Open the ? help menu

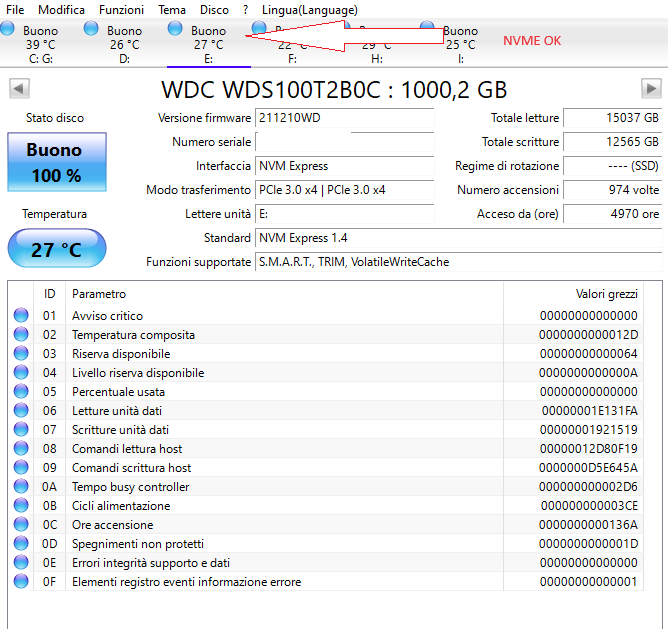(245, 9)
